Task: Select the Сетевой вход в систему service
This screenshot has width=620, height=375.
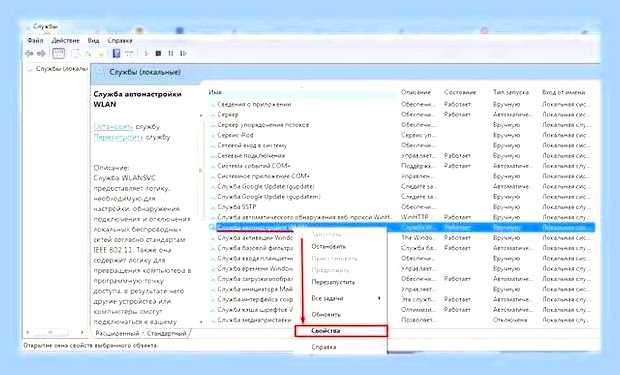Action: click(x=400, y=146)
